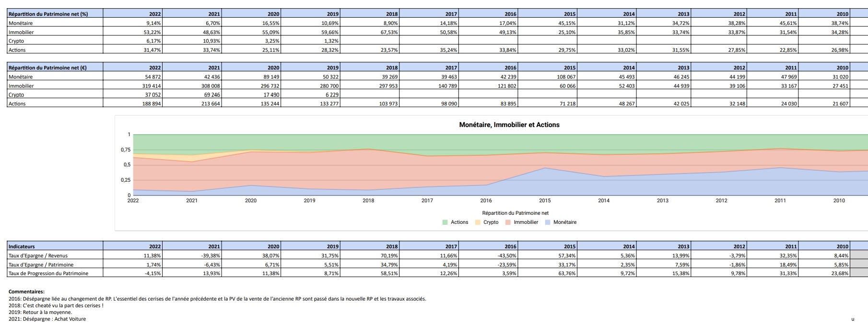
Task: Select the cell showing 34,79%
Action: [x=369, y=265]
